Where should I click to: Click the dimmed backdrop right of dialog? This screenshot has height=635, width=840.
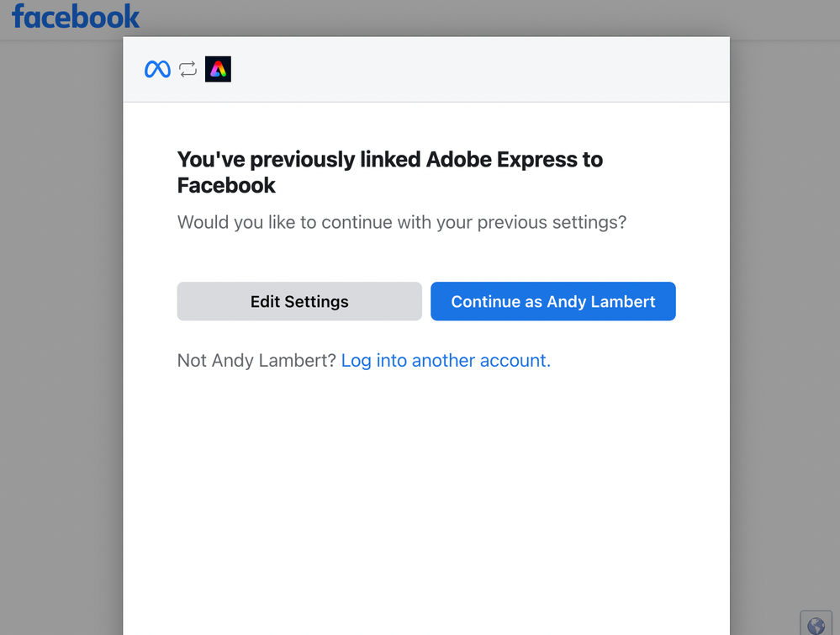coord(784,336)
